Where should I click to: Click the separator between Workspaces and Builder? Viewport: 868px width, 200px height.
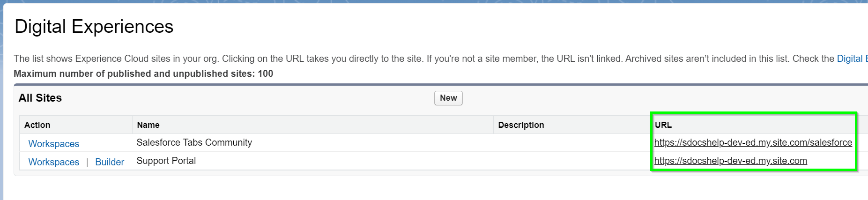[87, 163]
